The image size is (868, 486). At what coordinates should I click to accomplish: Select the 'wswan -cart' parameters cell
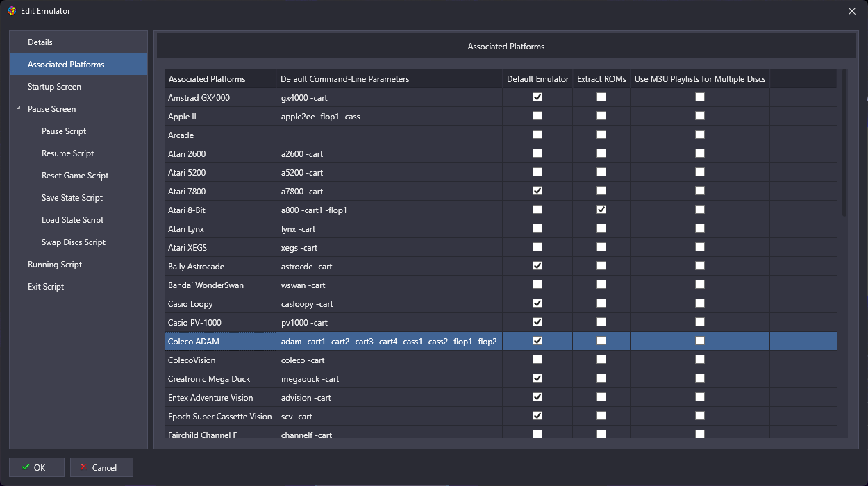click(x=390, y=285)
